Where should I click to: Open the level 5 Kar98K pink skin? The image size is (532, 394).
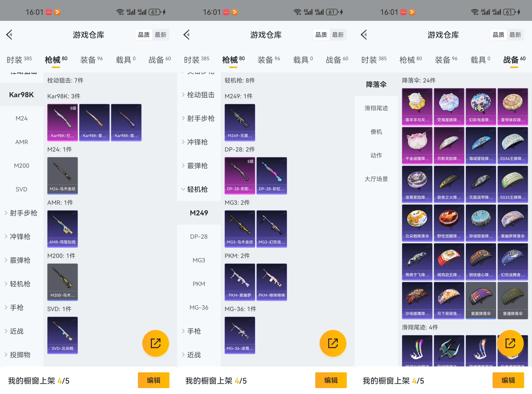62,123
